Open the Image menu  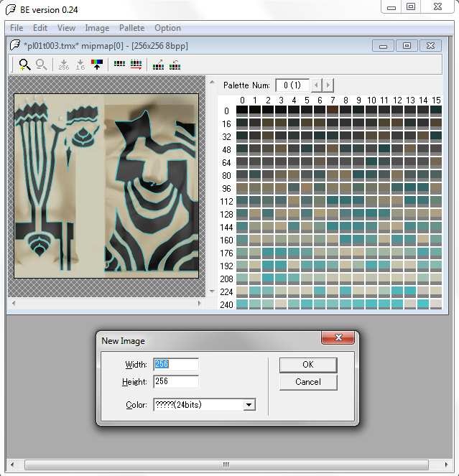point(97,28)
